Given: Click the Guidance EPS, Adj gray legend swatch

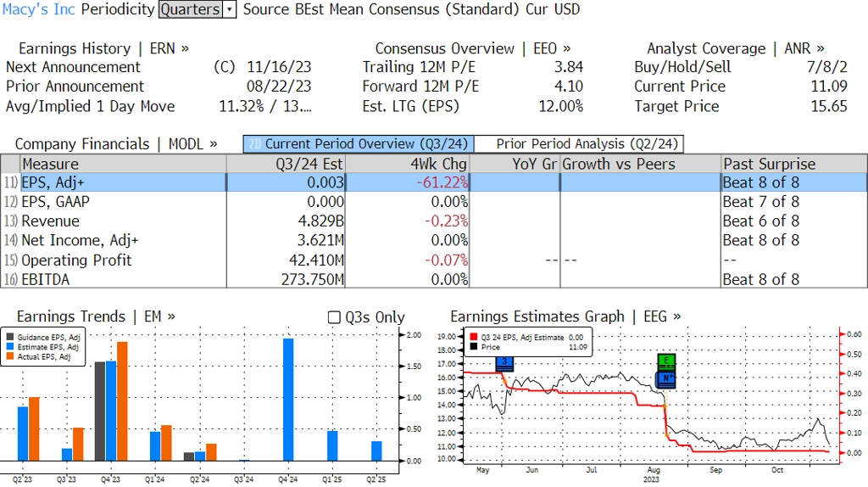Looking at the screenshot, I should click(10, 337).
